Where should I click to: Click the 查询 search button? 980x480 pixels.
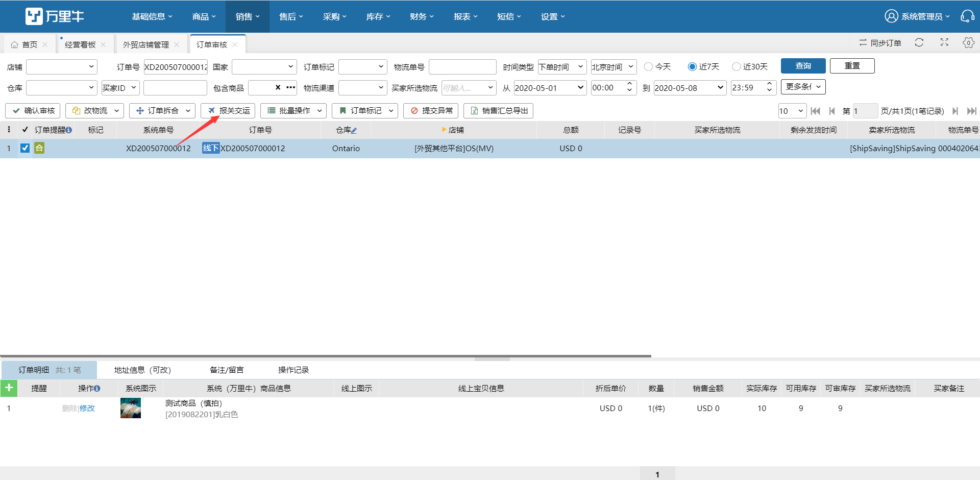click(x=803, y=66)
